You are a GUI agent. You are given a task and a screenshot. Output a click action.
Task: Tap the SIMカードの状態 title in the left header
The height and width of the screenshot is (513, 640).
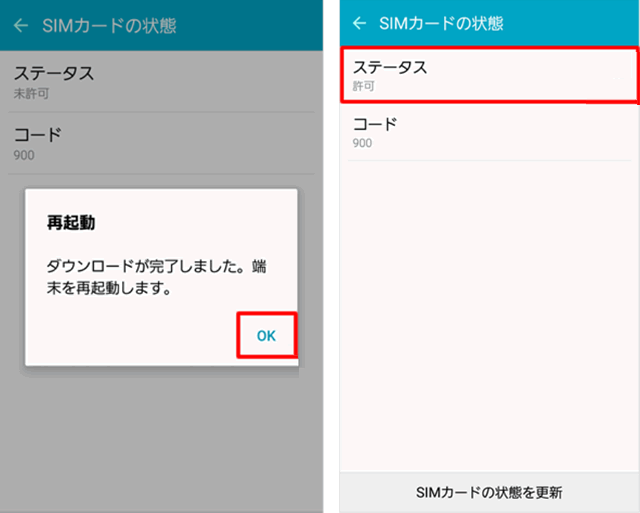[109, 26]
